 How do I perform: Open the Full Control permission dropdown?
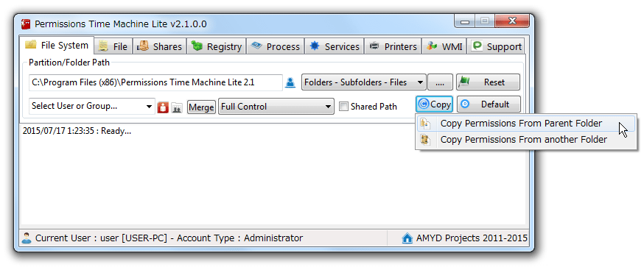tap(276, 107)
